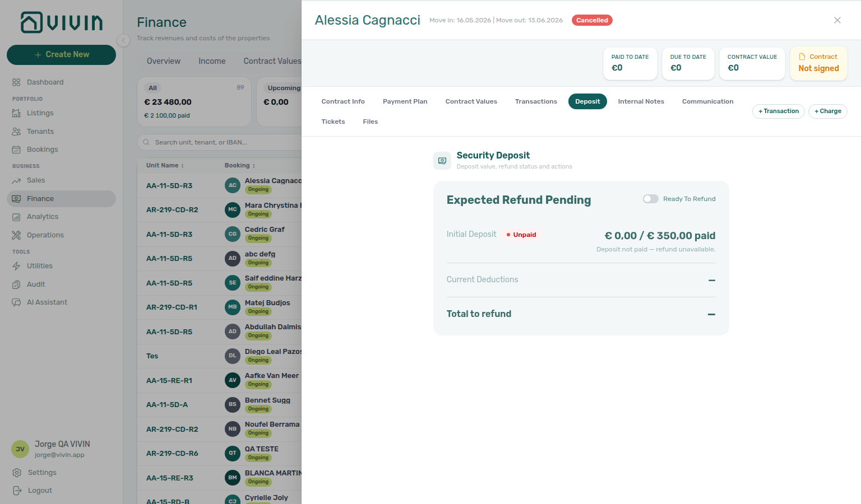This screenshot has width=861, height=504.
Task: Open Audit sidebar item
Action: click(x=61, y=284)
